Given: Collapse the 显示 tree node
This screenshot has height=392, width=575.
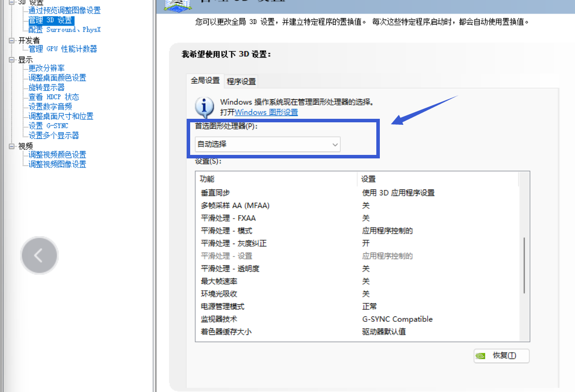Looking at the screenshot, I should [x=12, y=60].
